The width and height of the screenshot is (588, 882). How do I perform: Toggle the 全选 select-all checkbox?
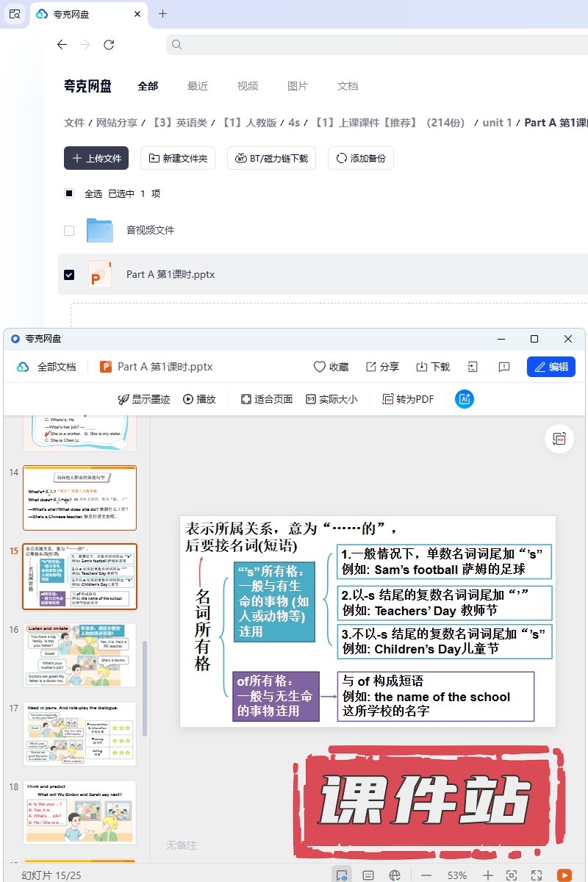69,194
